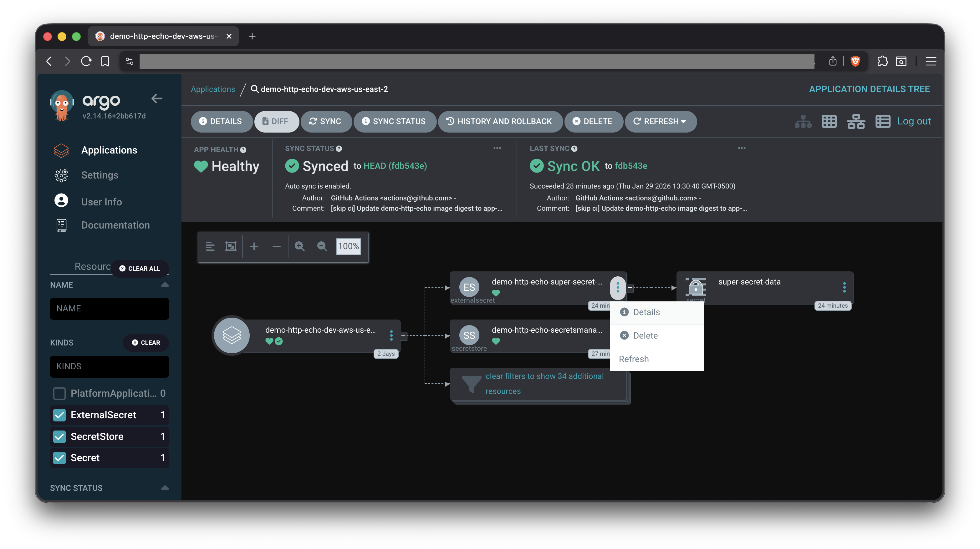This screenshot has height=549, width=980.
Task: Open the super-secret-data node kebab menu
Action: pos(844,287)
